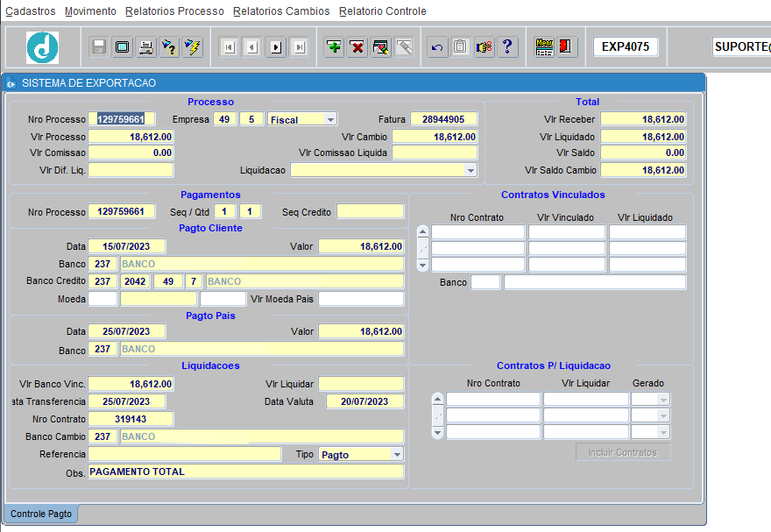Open first Gerado dropdown in Contratos P/ Liquidacao
The width and height of the screenshot is (771, 532).
[663, 400]
